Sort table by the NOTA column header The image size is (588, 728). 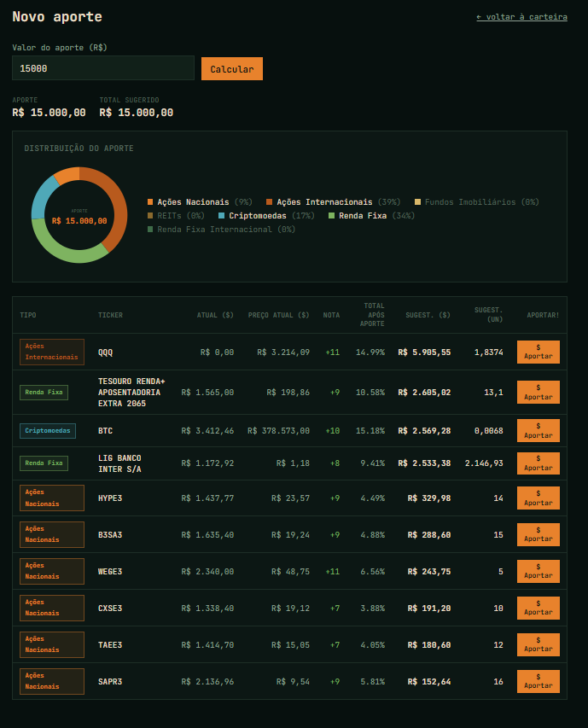331,315
